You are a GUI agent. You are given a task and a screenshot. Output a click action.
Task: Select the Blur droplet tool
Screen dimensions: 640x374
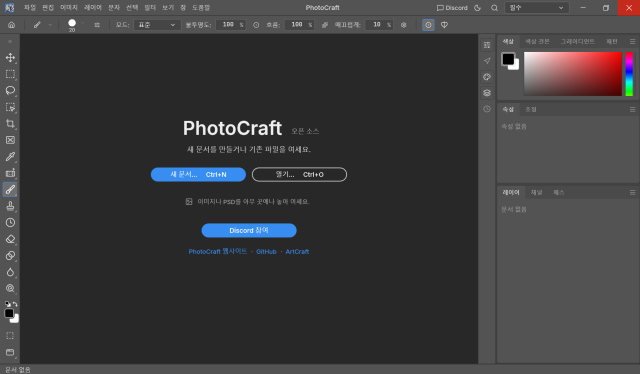click(x=10, y=272)
